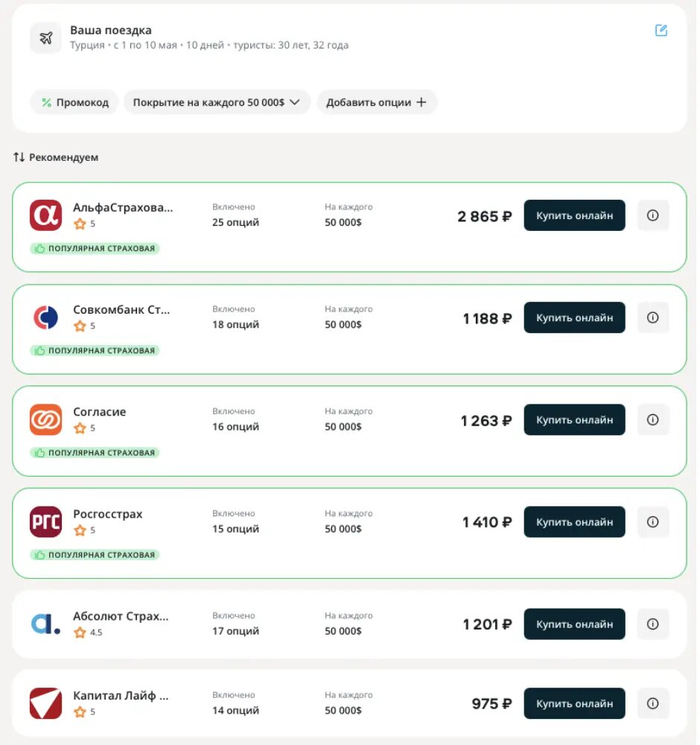Open Промокод entry

(74, 103)
